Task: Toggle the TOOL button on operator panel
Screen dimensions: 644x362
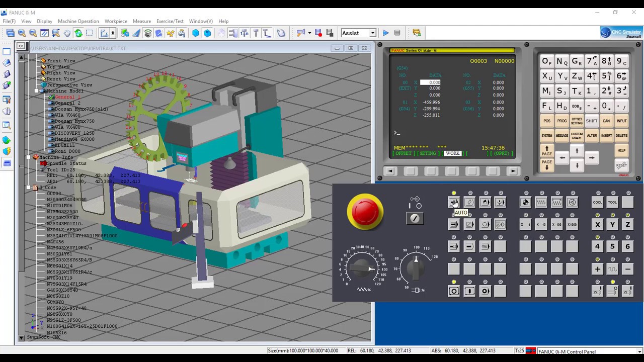Action: 612,202
